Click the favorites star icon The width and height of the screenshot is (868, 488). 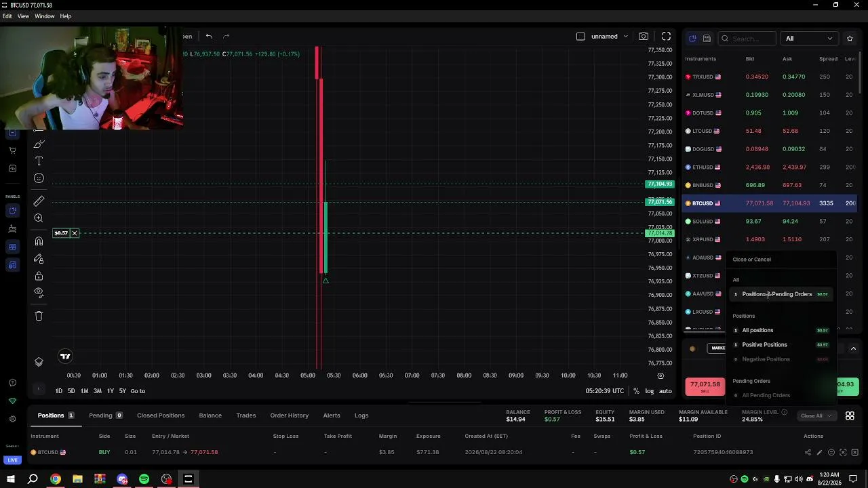tap(850, 39)
